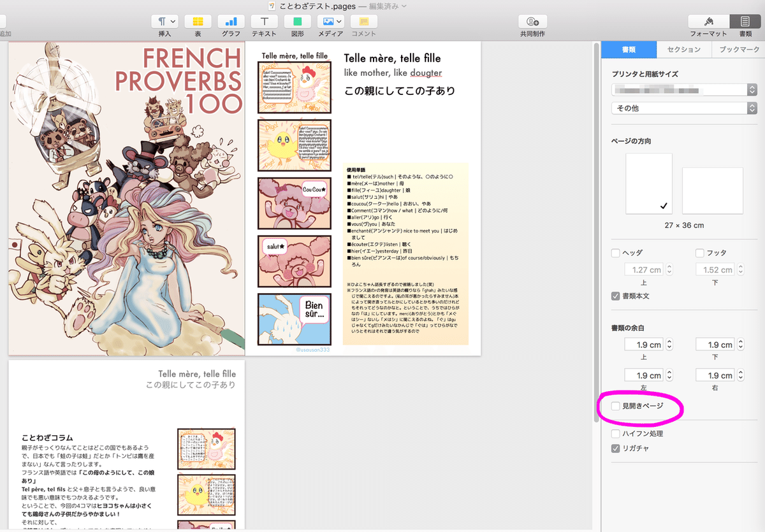
Task: Click the document file icon in the title bar
Action: pos(272,6)
